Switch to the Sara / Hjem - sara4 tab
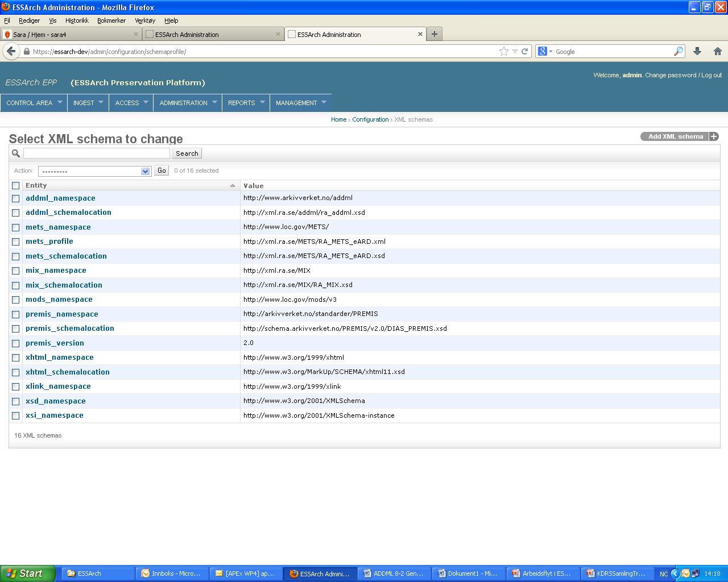The image size is (728, 582). pyautogui.click(x=71, y=34)
